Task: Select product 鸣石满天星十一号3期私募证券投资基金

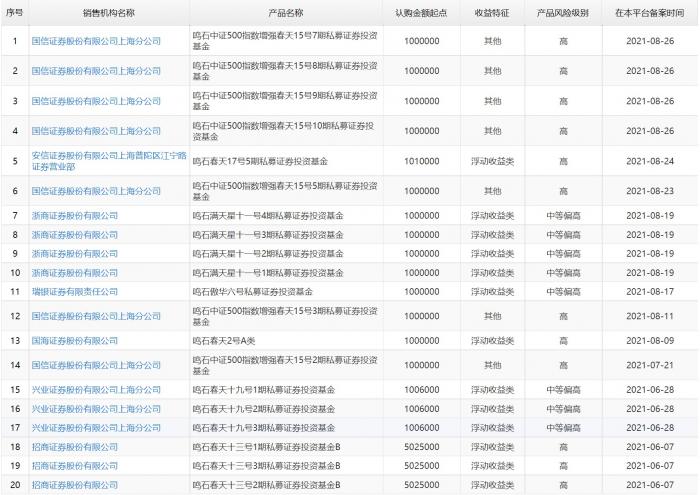Action: [268, 235]
